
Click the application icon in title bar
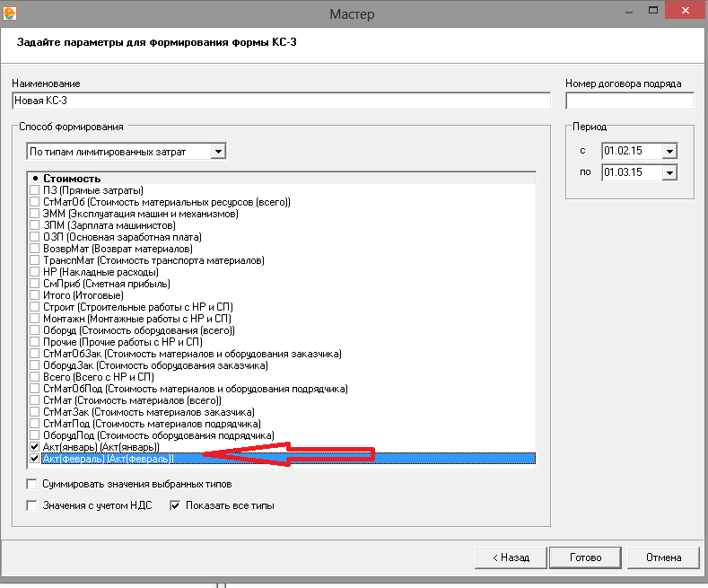click(x=10, y=13)
